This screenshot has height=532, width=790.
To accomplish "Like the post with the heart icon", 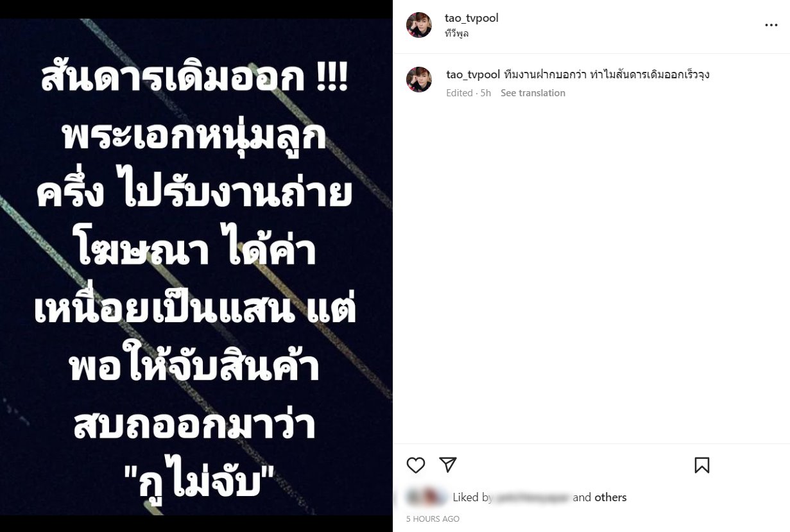I will pyautogui.click(x=416, y=465).
